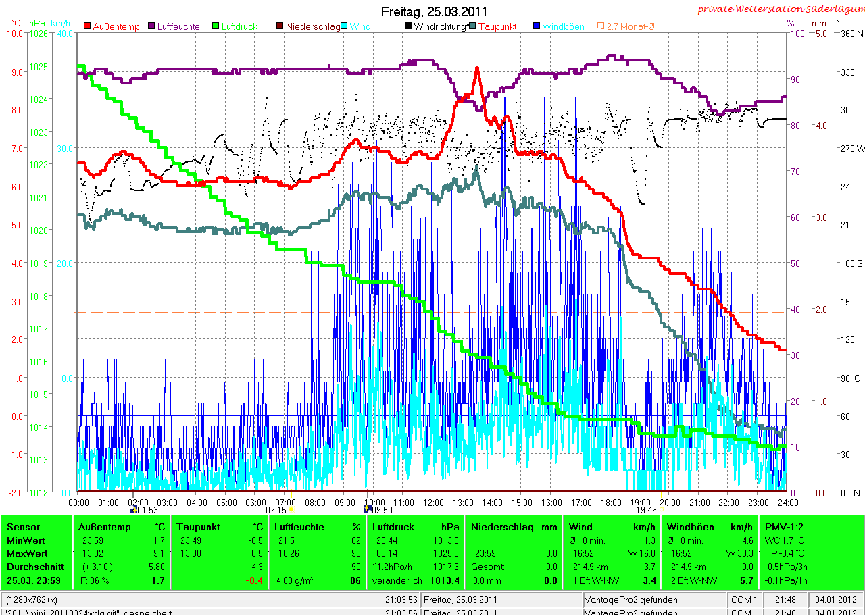The image size is (865, 616).
Task: Click the black Windrichtung legend square
Action: [x=408, y=26]
